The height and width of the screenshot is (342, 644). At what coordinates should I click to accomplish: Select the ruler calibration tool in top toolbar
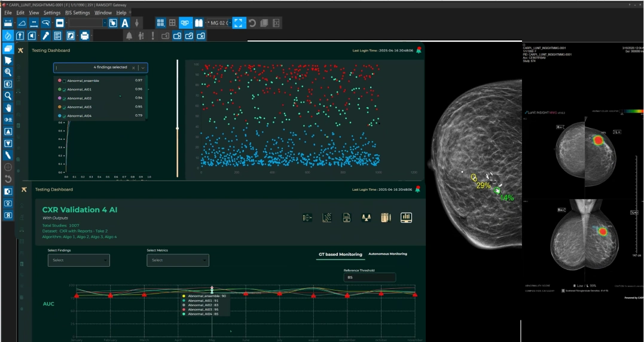click(x=8, y=23)
